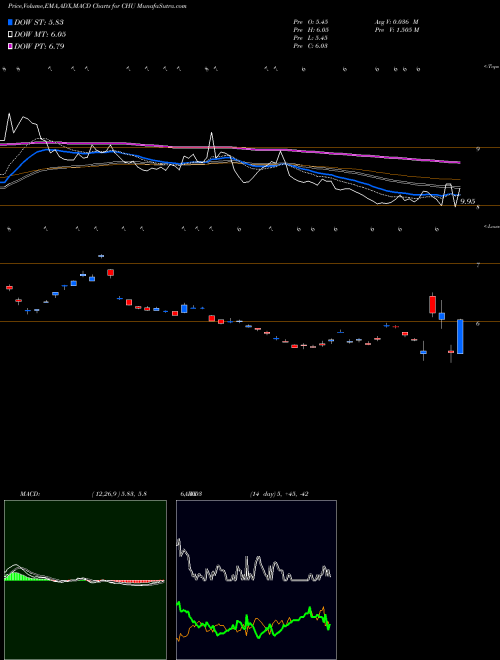Click the MACD (12,26,9) parameter values
Screen dimensions: 500x660
point(119,494)
